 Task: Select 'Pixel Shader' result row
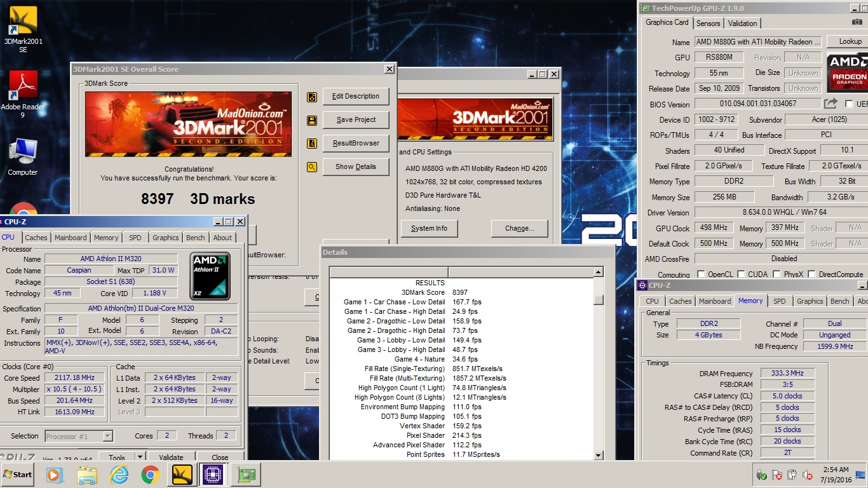click(x=462, y=435)
